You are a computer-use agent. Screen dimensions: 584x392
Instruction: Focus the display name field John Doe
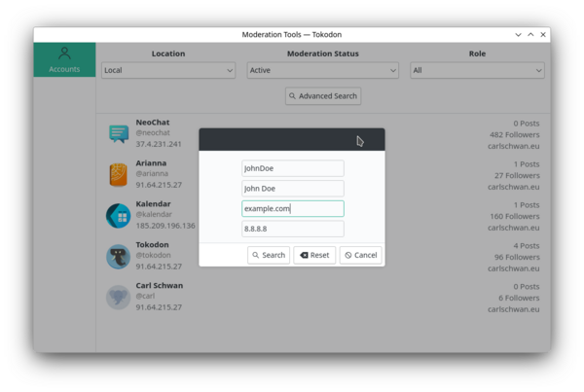point(292,189)
